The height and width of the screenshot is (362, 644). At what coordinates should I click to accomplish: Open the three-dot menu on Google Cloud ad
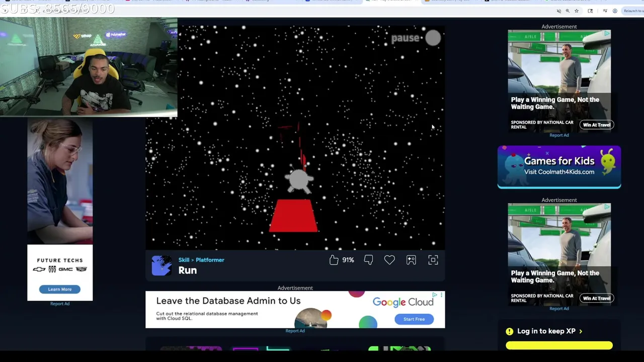coord(442,294)
